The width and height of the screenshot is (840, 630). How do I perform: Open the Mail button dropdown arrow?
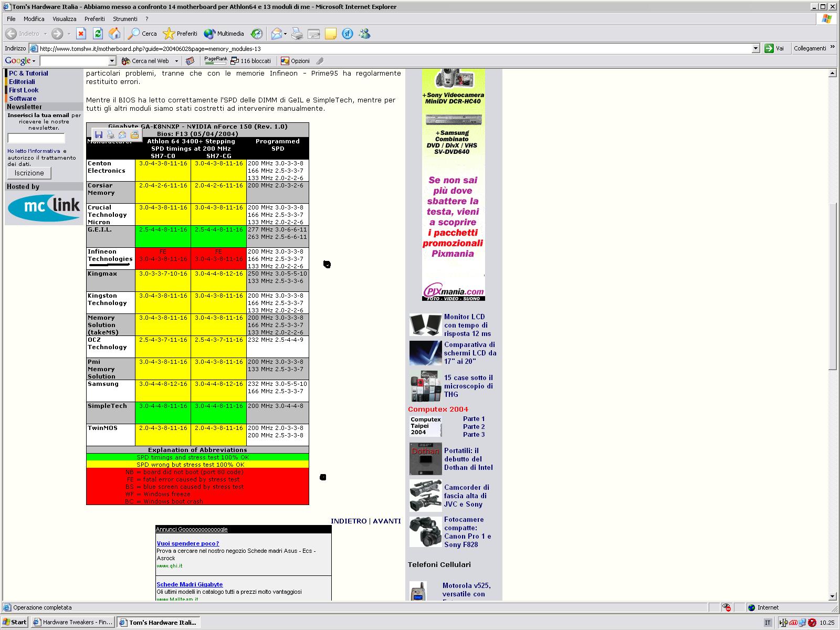tap(285, 34)
